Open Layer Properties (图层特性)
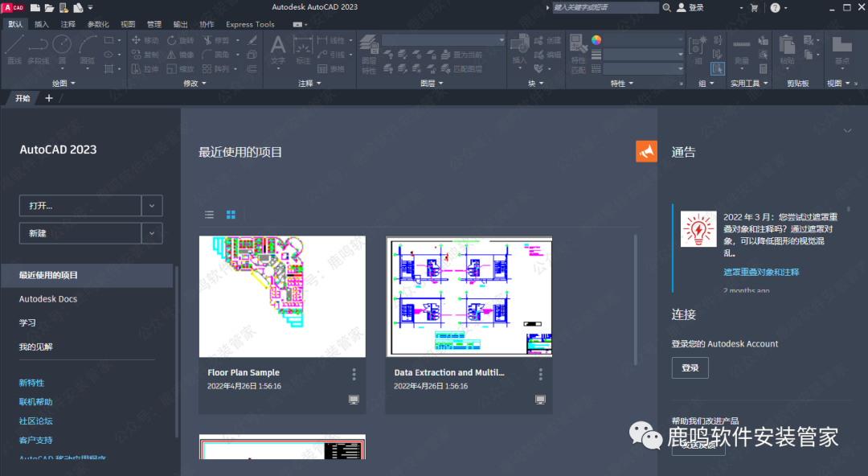 [x=369, y=53]
